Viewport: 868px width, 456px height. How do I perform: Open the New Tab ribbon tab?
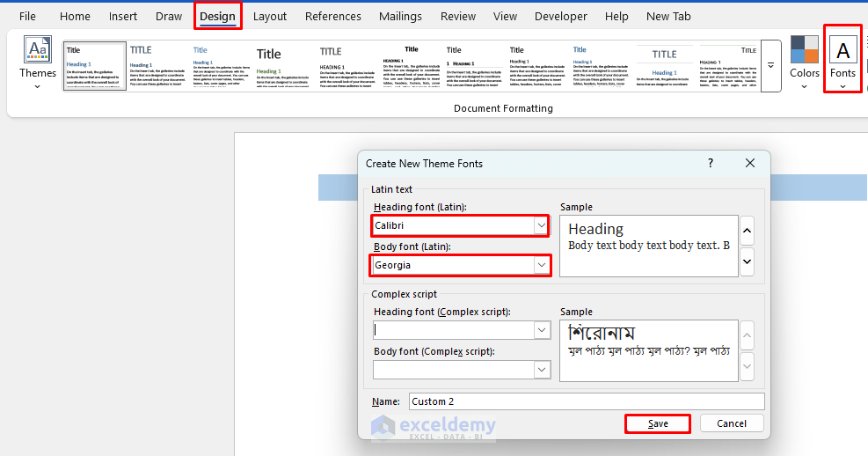click(x=668, y=17)
